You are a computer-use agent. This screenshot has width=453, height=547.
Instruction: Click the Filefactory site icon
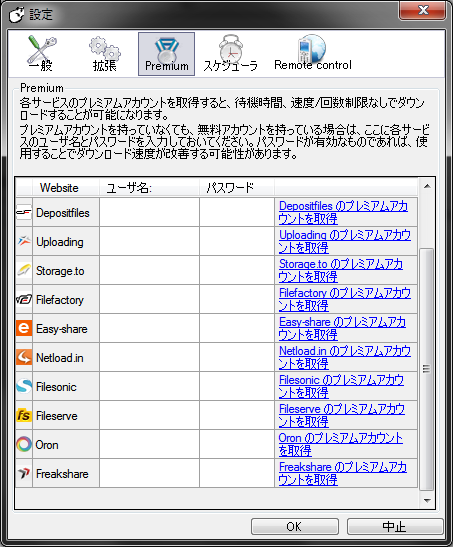pos(24,299)
